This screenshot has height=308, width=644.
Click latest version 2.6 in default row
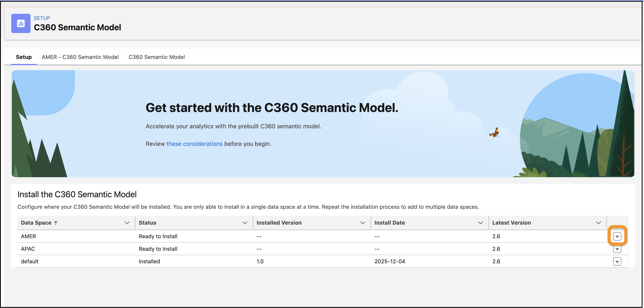(496, 261)
